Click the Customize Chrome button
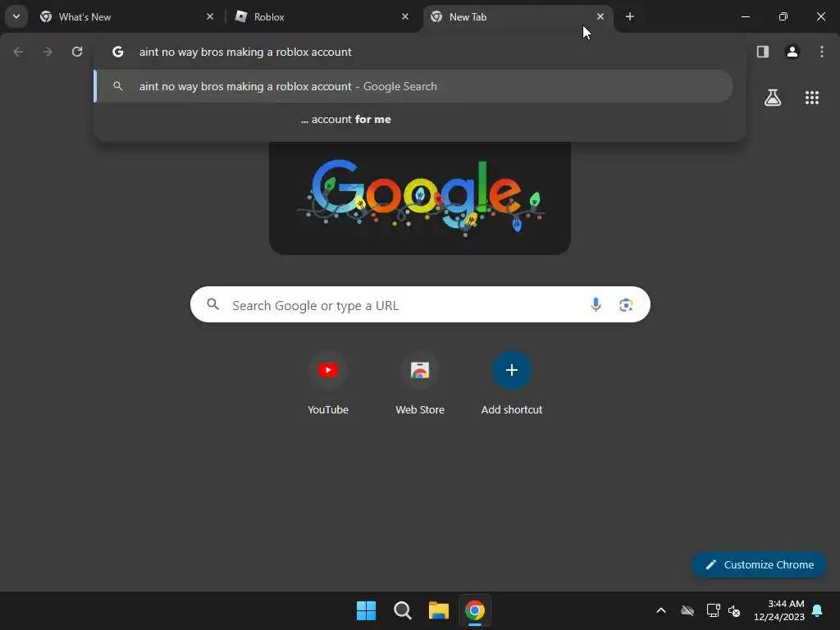This screenshot has height=630, width=840. pos(759,564)
